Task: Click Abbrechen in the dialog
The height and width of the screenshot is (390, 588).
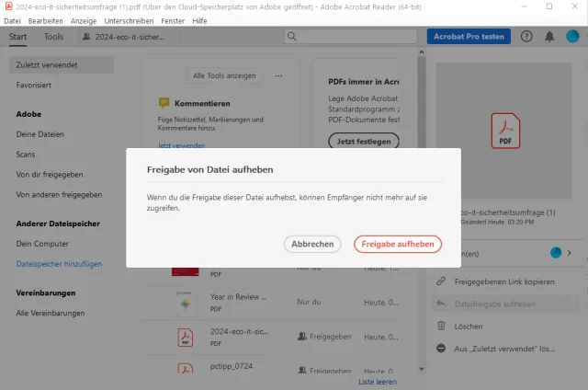Action: click(x=312, y=244)
